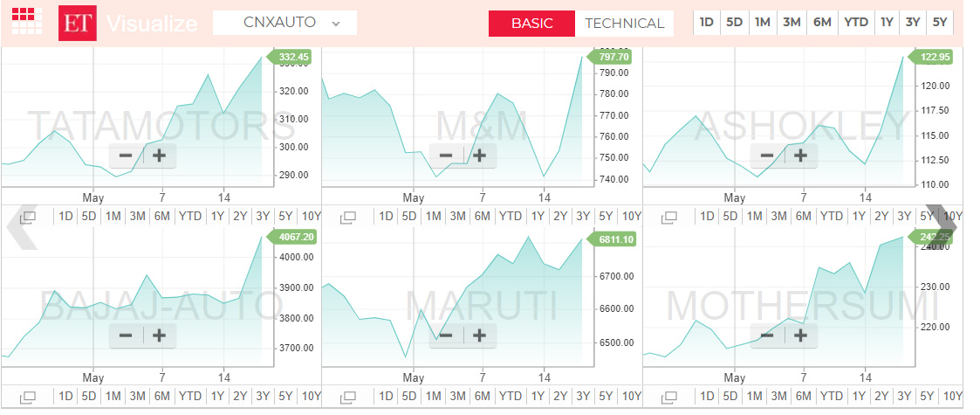Select the YTD range in top toolbar
This screenshot has width=980, height=415.
click(x=855, y=23)
